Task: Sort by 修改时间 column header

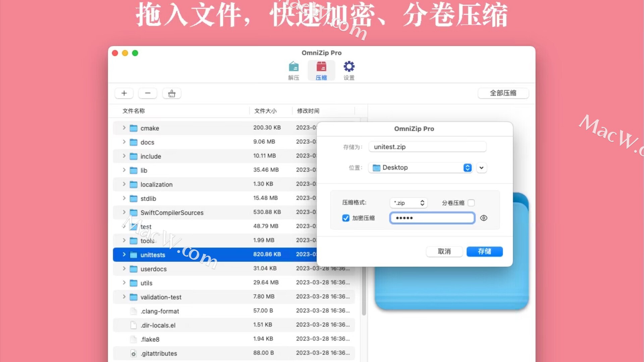Action: click(308, 111)
